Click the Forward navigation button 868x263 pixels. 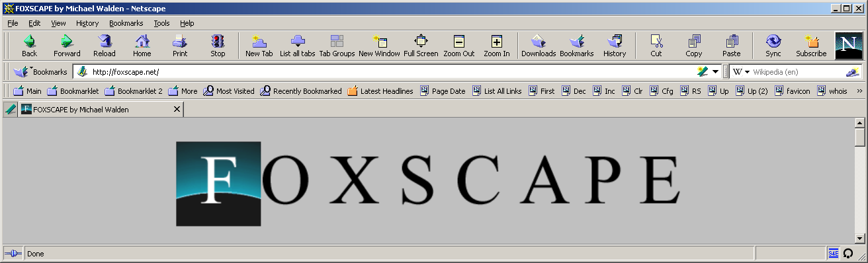67,46
